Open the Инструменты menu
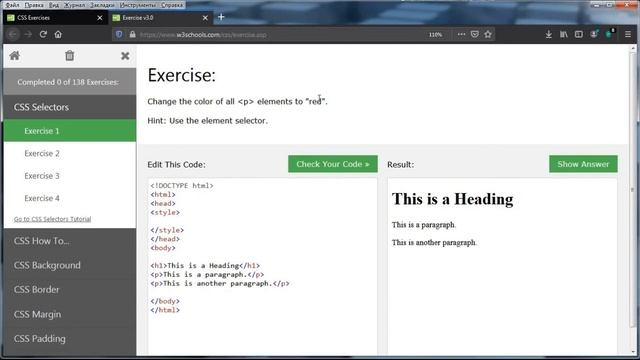 (138, 5)
